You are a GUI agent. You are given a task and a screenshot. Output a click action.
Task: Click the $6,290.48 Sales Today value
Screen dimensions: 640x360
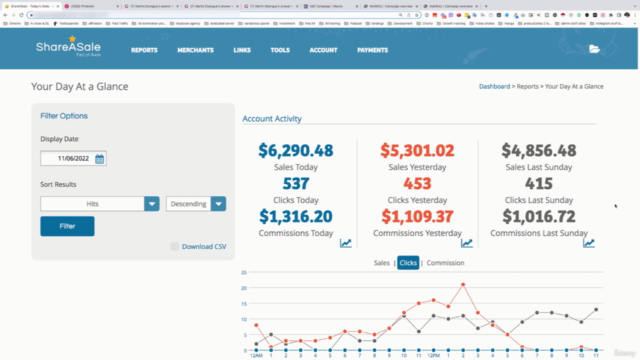coord(296,151)
